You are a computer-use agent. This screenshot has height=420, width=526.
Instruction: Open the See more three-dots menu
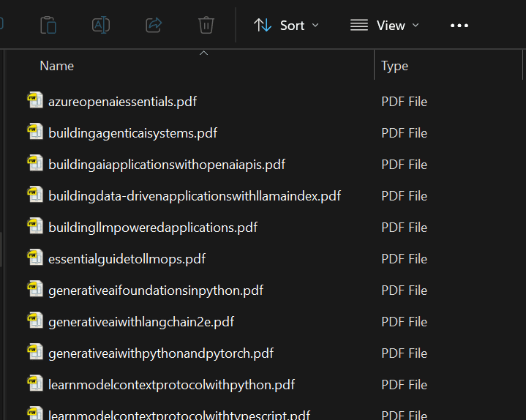[x=459, y=26]
